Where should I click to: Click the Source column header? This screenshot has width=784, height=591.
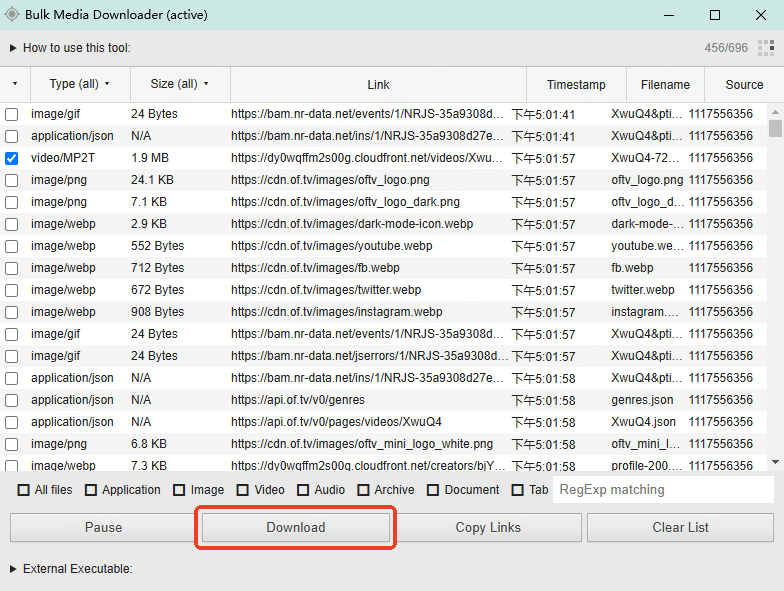(x=744, y=84)
